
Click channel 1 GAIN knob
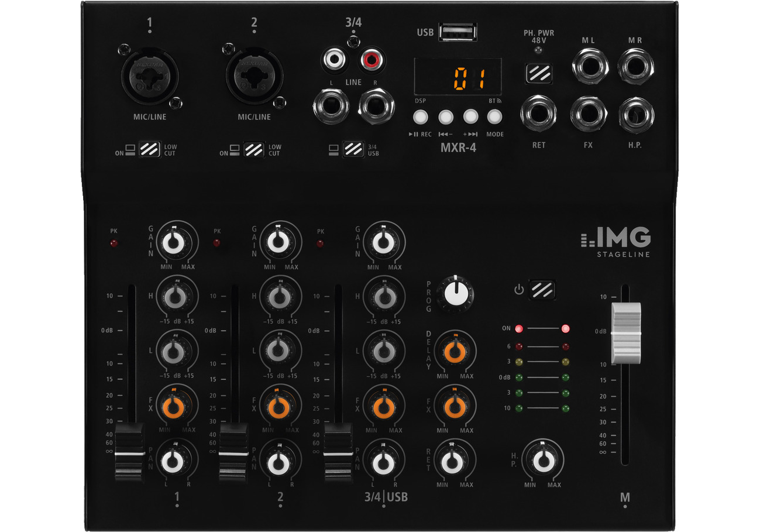[x=174, y=242]
